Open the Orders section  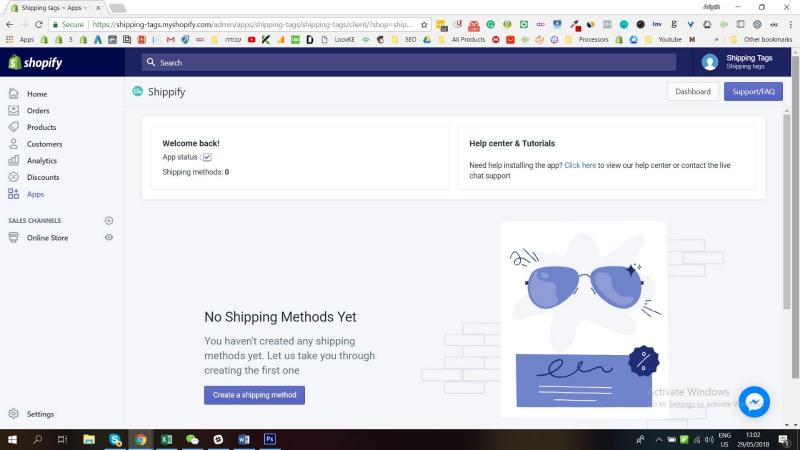[x=38, y=111]
